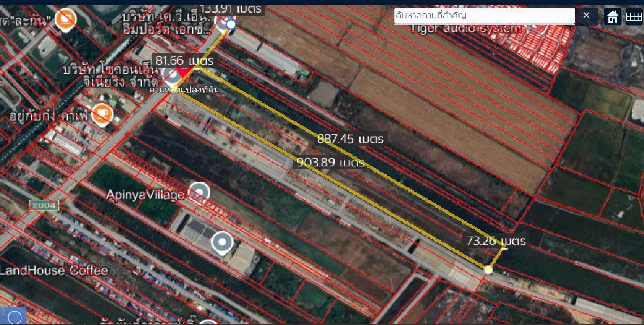
Task: Clear the search box with X button
Action: (587, 16)
